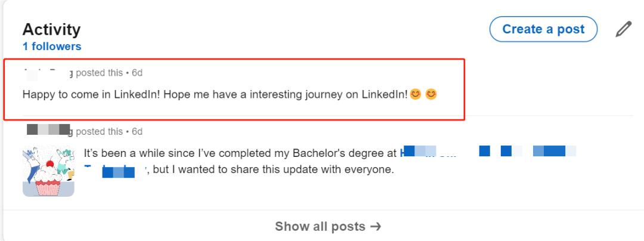Click the pencil edit icon
Image resolution: width=644 pixels, height=241 pixels.
(x=623, y=29)
